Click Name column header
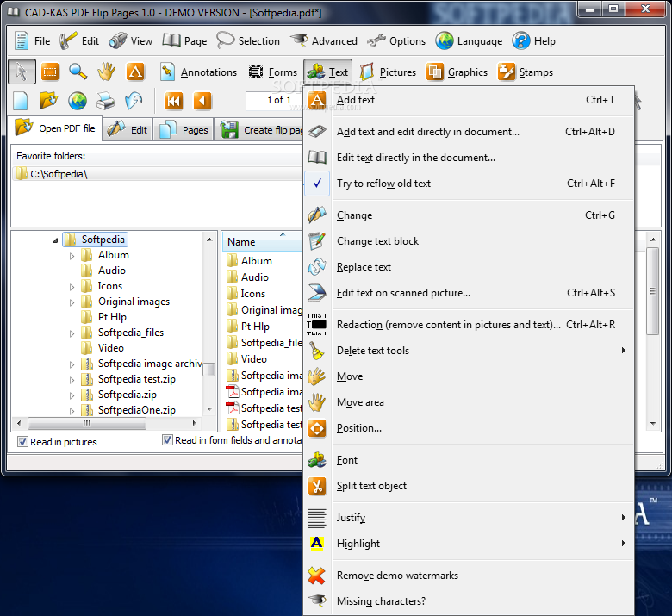 (262, 242)
